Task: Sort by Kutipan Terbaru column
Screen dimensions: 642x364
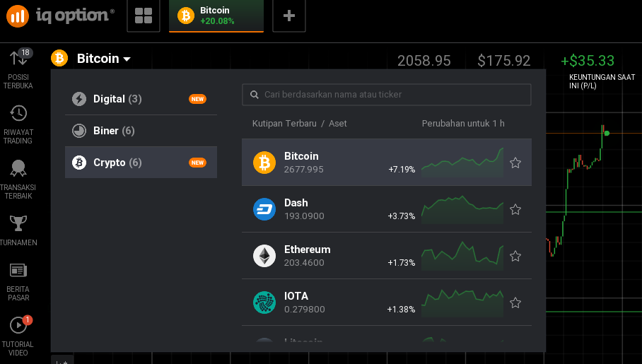Action: pos(284,124)
